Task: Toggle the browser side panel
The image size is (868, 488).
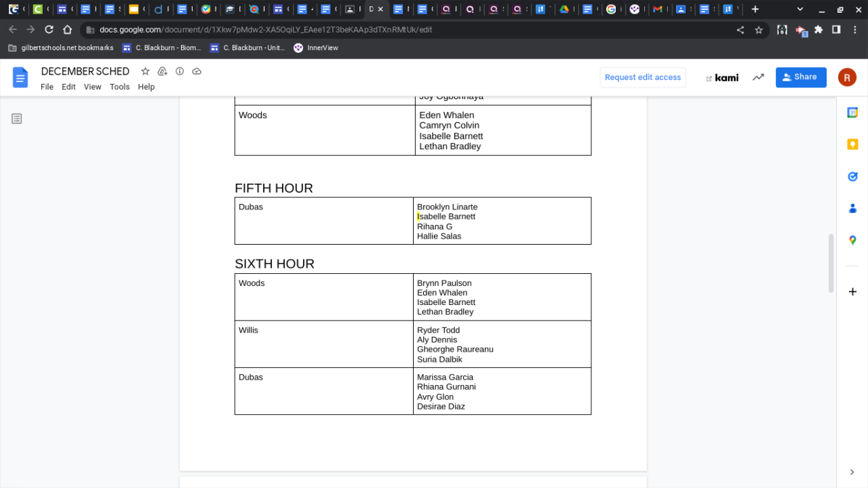Action: coord(836,30)
